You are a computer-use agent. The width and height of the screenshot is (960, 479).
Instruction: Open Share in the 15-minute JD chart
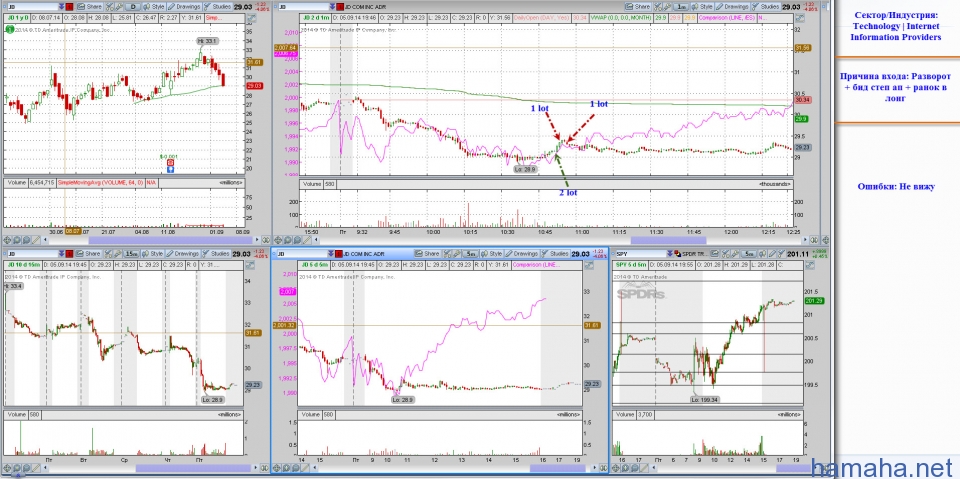coord(88,254)
